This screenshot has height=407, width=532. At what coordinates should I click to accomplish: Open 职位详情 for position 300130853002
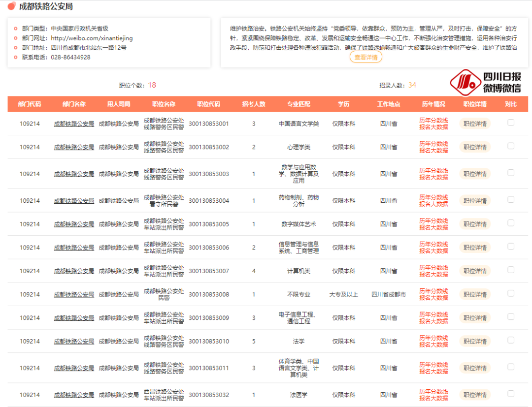(x=475, y=147)
